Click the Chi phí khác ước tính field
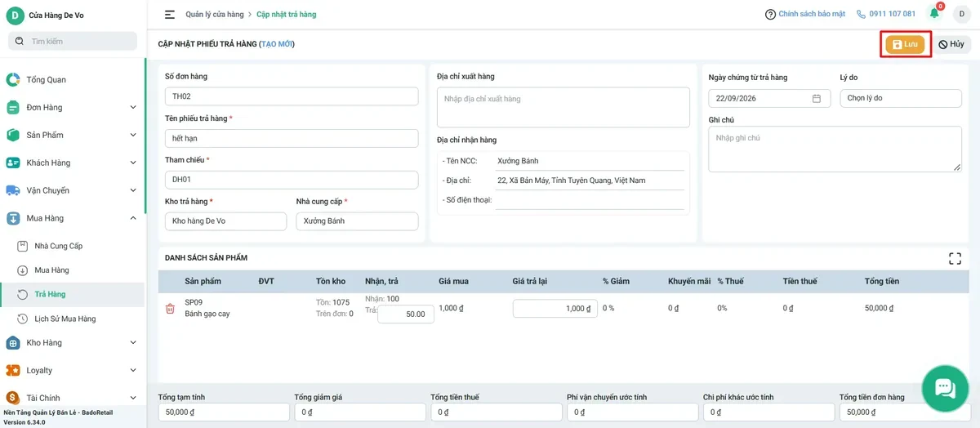Screen dimensions: 980x428 768,412
